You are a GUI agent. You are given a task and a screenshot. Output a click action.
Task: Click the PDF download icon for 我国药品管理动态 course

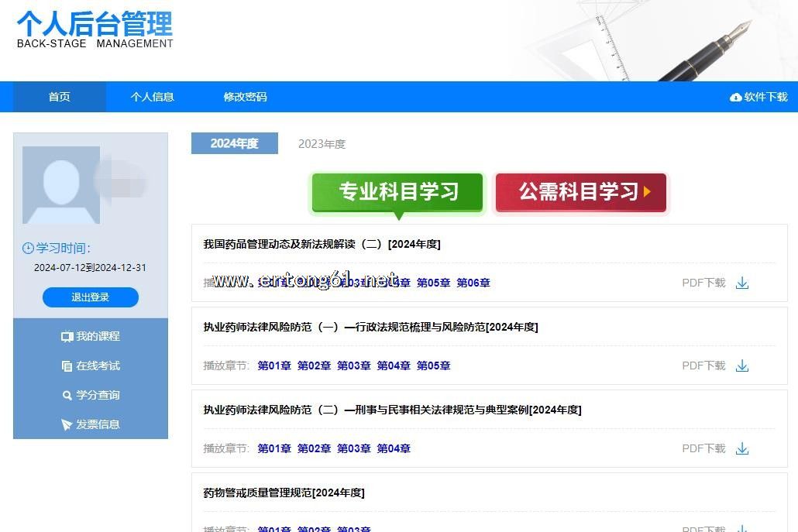pos(741,283)
